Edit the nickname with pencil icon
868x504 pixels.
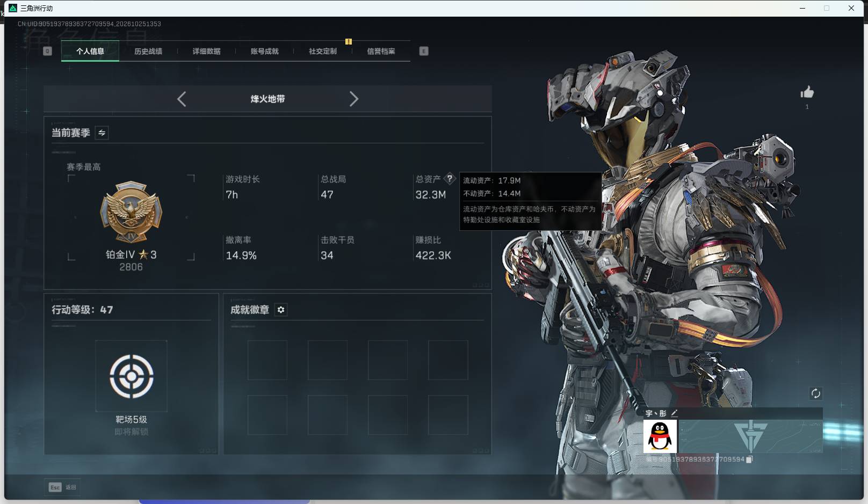pos(674,413)
